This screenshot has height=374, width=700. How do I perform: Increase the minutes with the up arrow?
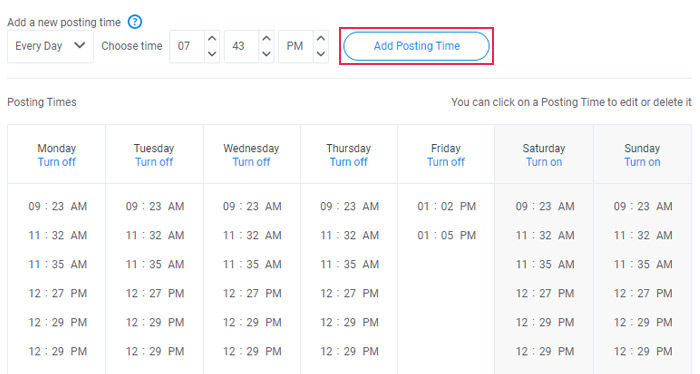click(x=267, y=38)
